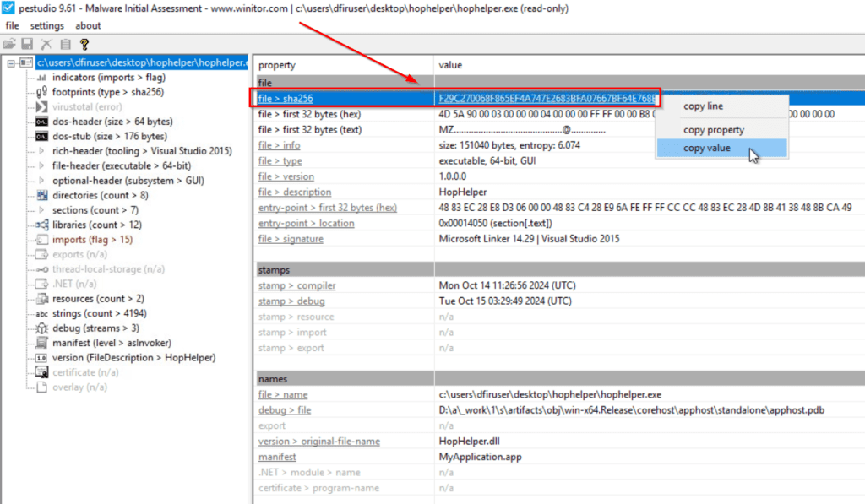
Task: Click the libraries node icon
Action: (x=41, y=225)
